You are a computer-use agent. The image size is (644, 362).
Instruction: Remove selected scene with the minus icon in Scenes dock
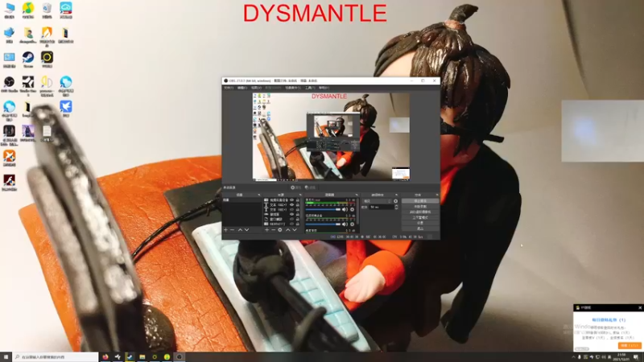(x=232, y=230)
